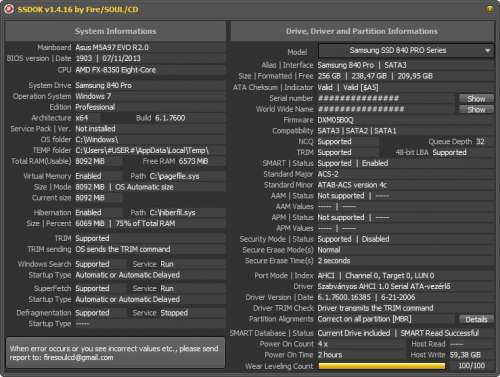The width and height of the screenshot is (500, 377).
Task: Click the Model dropdown arrow
Action: tap(488, 51)
